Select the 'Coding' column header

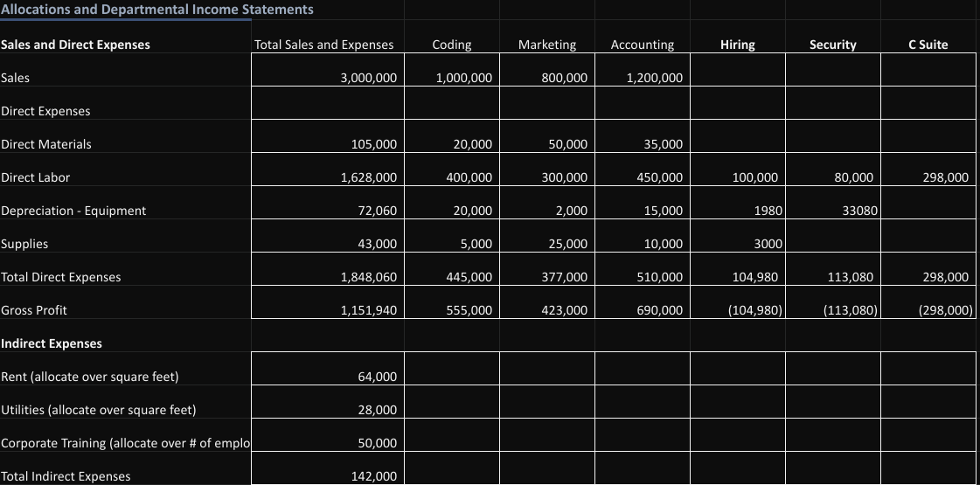pos(452,45)
